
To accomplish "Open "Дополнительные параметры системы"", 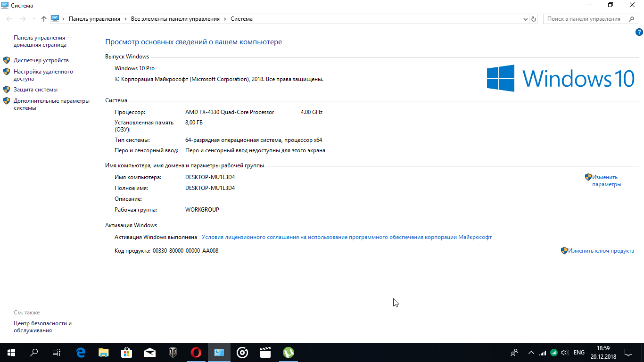I will [51, 104].
